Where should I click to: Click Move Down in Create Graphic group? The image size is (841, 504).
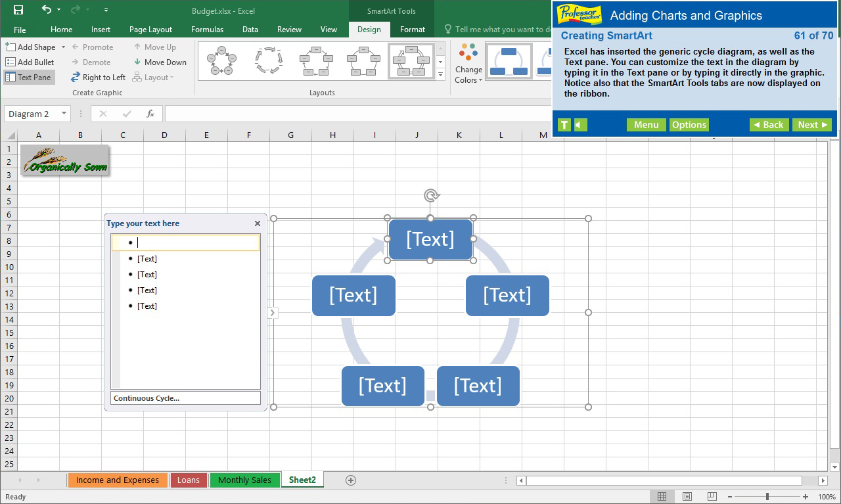pyautogui.click(x=160, y=62)
